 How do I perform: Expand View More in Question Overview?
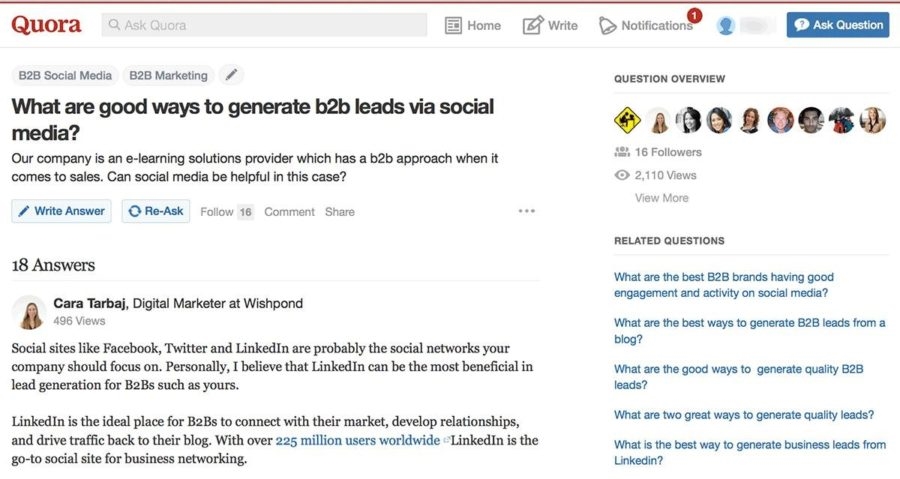pyautogui.click(x=661, y=198)
